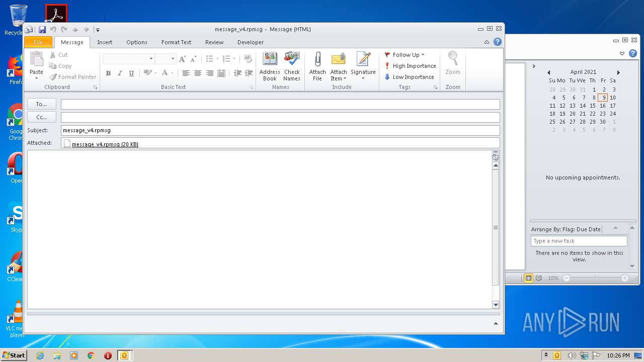Viewport: 644px width, 362px height.
Task: Toggle Center text alignment
Action: pos(197,73)
